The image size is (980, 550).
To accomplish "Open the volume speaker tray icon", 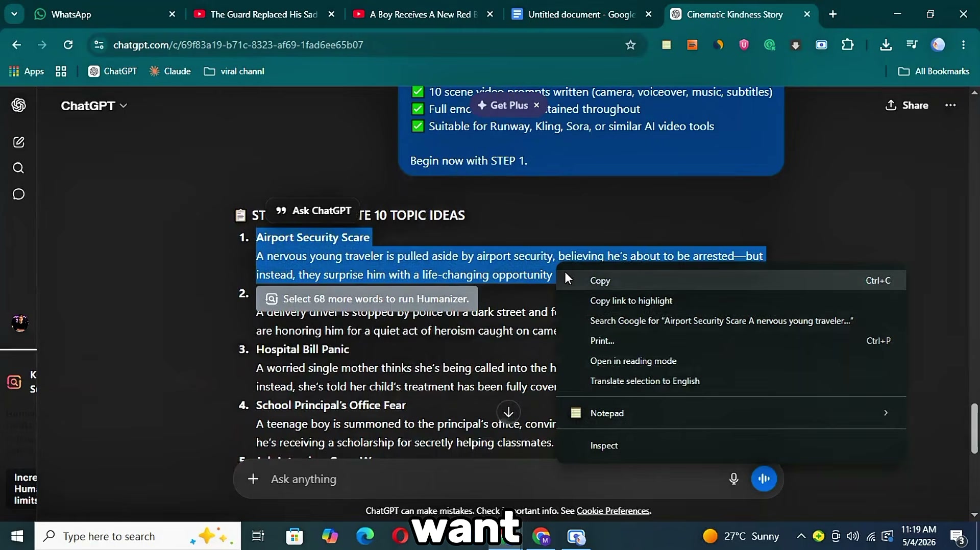I will 853,536.
